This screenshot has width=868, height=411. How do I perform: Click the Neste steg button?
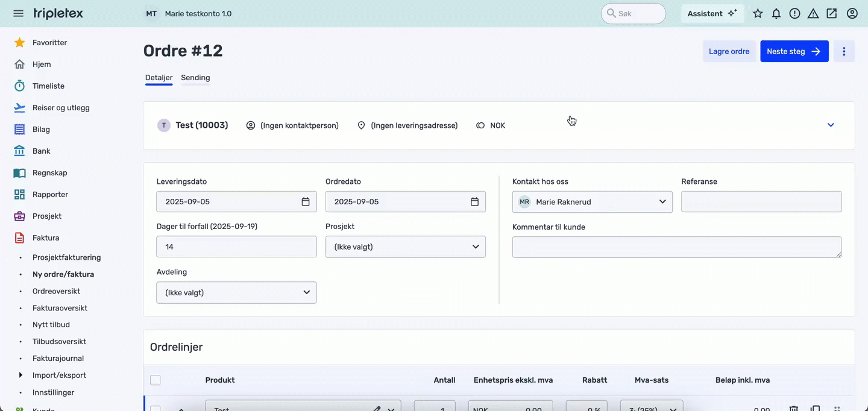[794, 51]
